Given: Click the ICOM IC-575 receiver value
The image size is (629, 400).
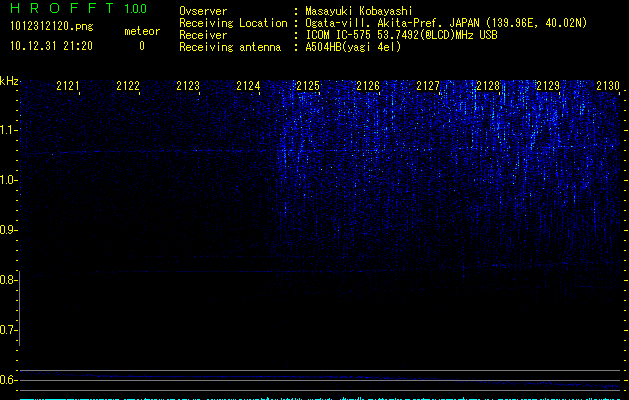Looking at the screenshot, I should (401, 35).
